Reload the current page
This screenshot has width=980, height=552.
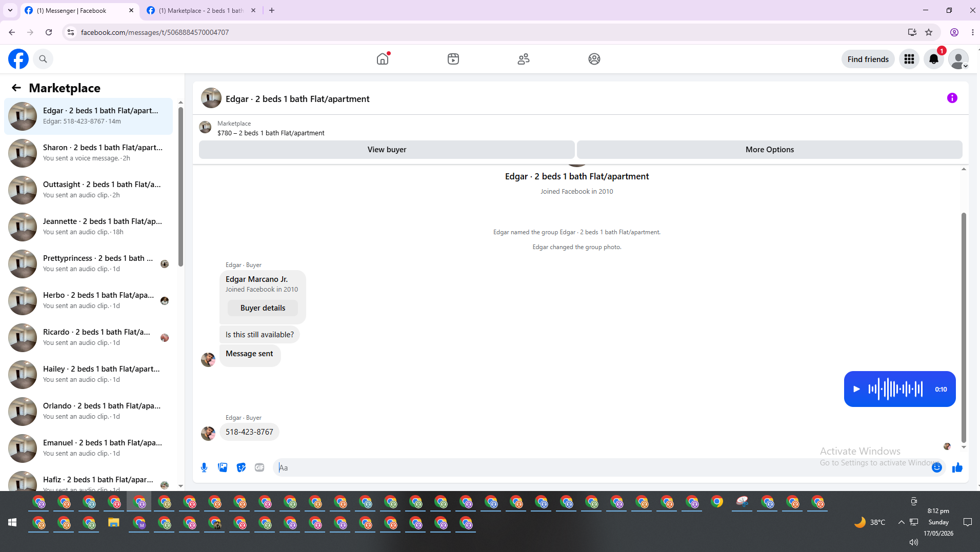49,32
